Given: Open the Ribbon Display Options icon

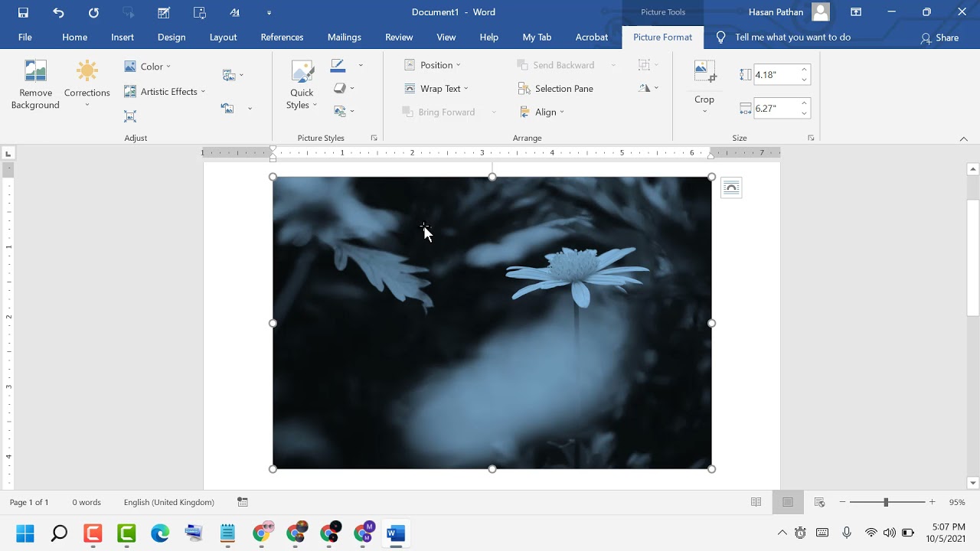Looking at the screenshot, I should pyautogui.click(x=856, y=12).
